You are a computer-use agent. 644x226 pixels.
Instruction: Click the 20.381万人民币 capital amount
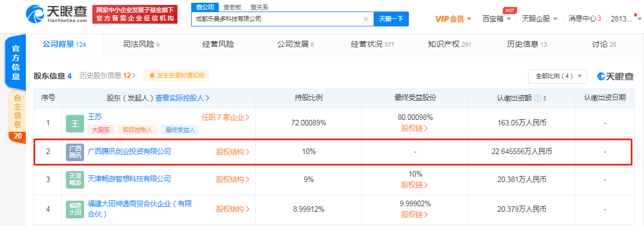(521, 179)
